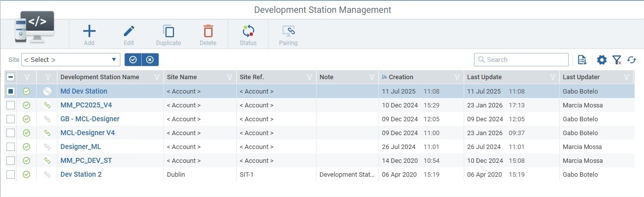The image size is (644, 197).
Task: Sort by Development Station Name header
Action: click(100, 77)
